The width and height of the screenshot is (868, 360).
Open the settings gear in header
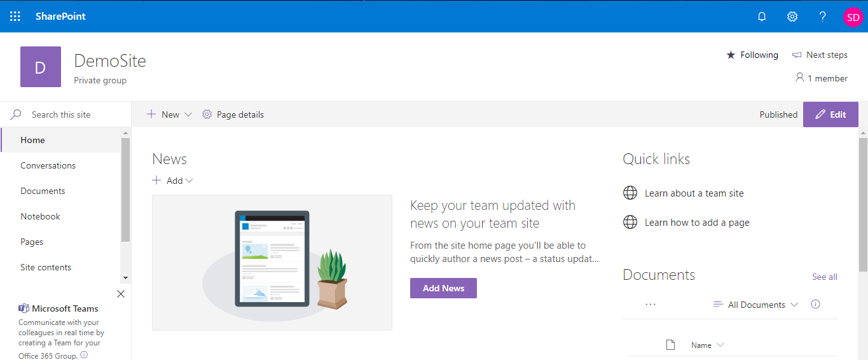[x=792, y=17]
